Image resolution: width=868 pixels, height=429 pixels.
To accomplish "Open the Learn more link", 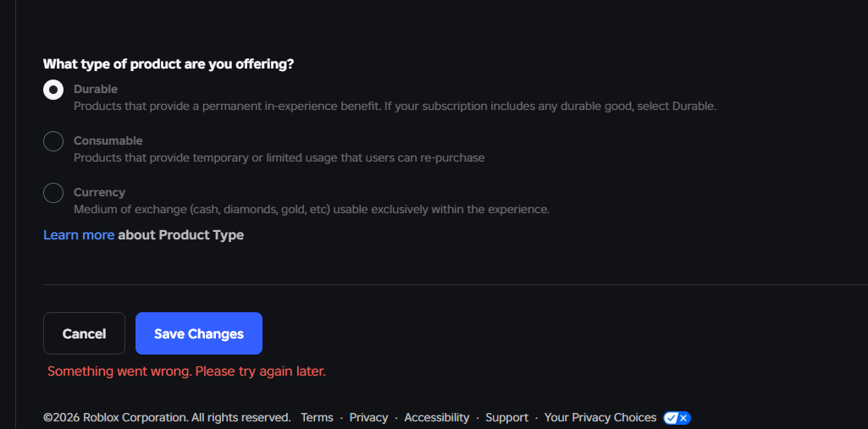I will 79,235.
